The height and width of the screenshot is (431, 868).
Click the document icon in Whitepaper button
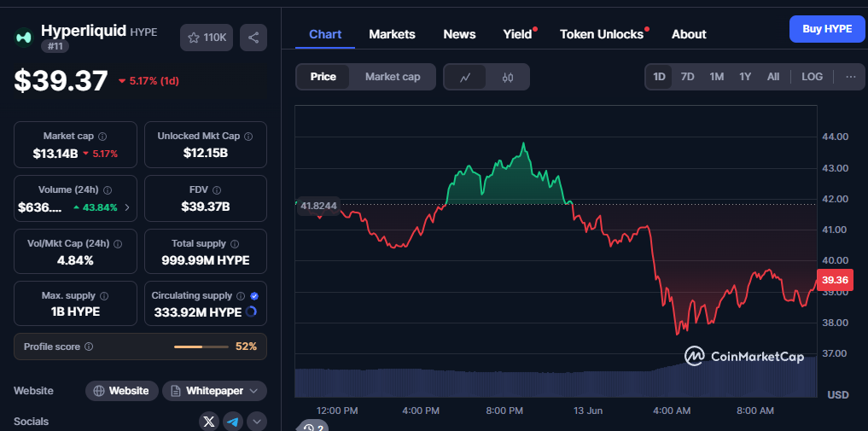pos(176,391)
